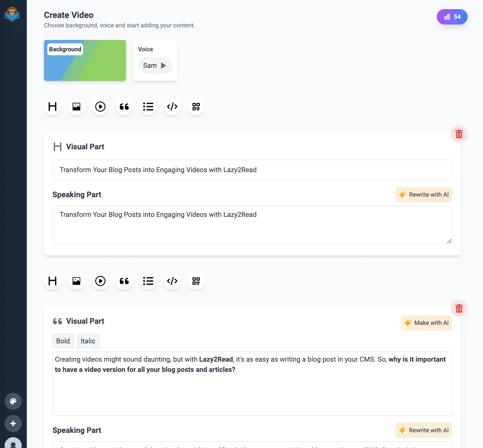483x448 pixels.
Task: Add an image block from top toolbar
Action: point(76,107)
